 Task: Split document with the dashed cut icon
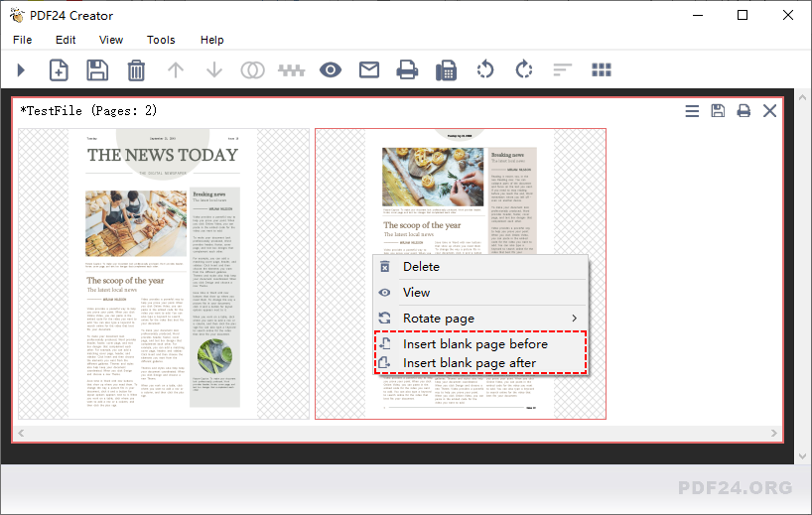click(292, 69)
